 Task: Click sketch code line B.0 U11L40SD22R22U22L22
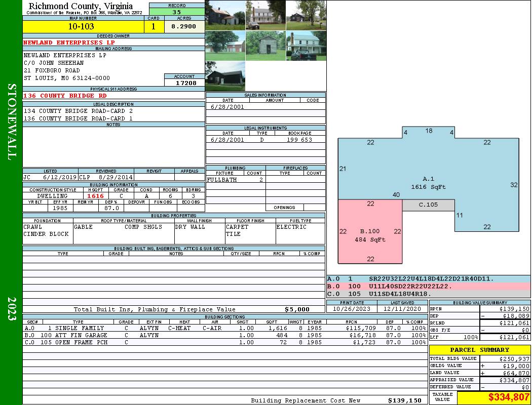(x=429, y=286)
